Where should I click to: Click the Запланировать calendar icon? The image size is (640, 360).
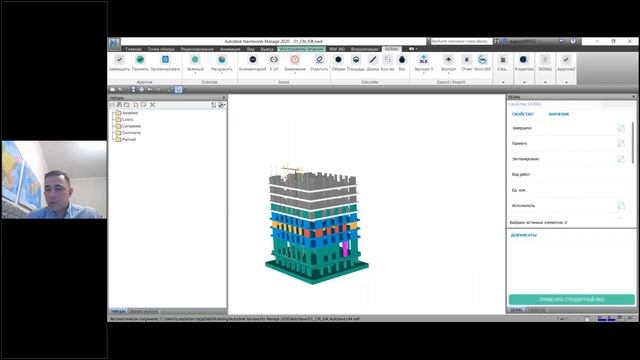pos(165,60)
